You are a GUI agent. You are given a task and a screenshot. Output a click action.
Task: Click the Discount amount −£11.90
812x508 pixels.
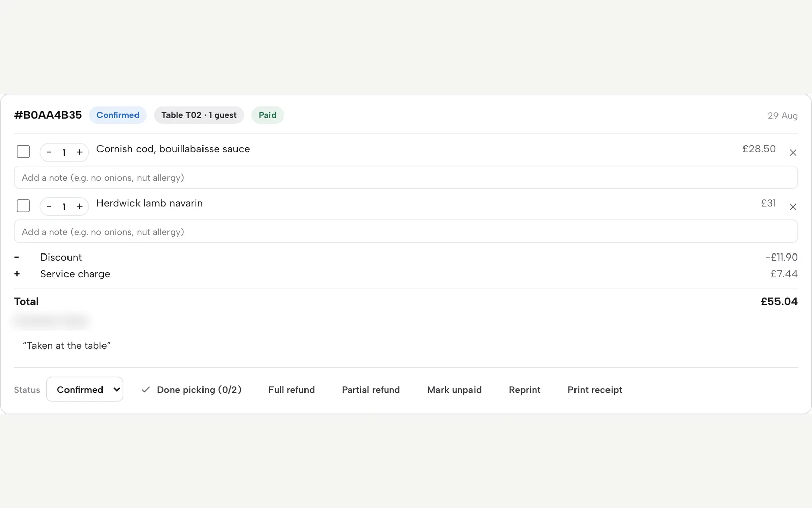coord(781,257)
